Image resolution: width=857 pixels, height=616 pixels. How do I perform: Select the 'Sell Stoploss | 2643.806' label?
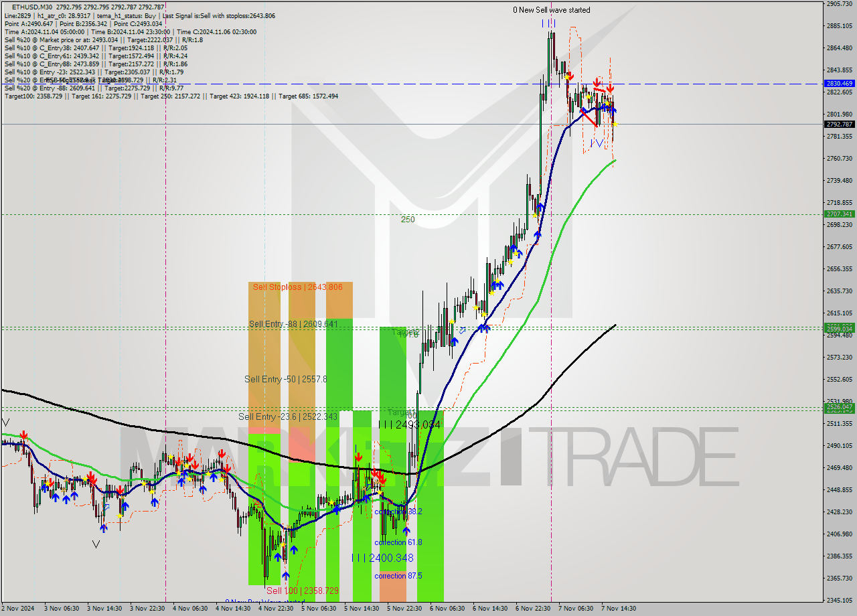(297, 287)
